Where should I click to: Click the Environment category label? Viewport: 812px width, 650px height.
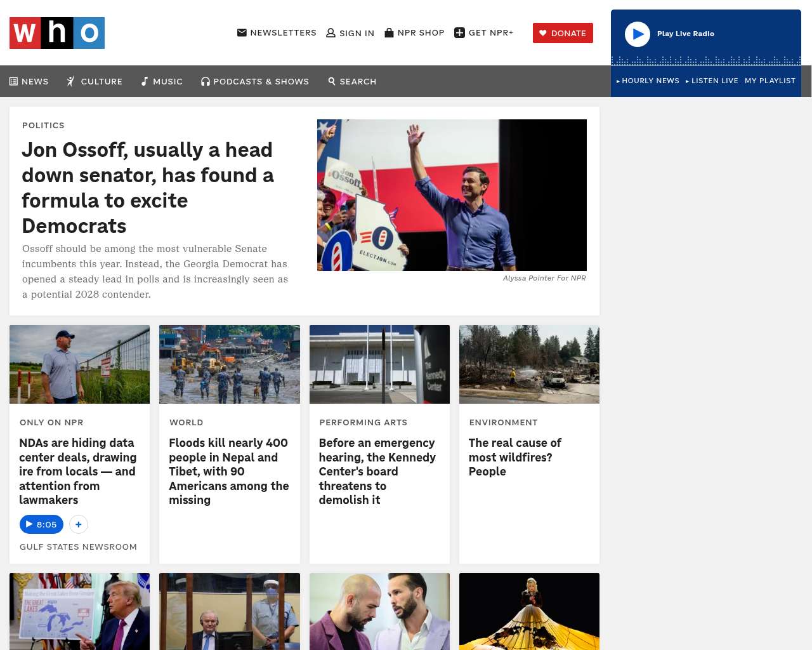point(503,422)
